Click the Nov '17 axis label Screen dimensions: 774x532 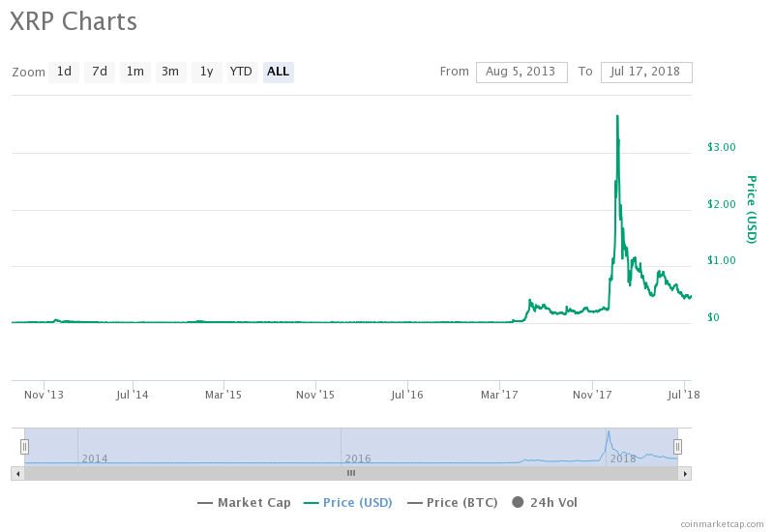coord(592,395)
